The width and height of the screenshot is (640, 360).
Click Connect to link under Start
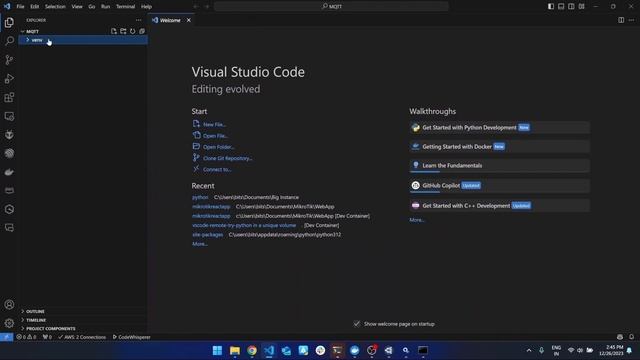[x=217, y=169]
